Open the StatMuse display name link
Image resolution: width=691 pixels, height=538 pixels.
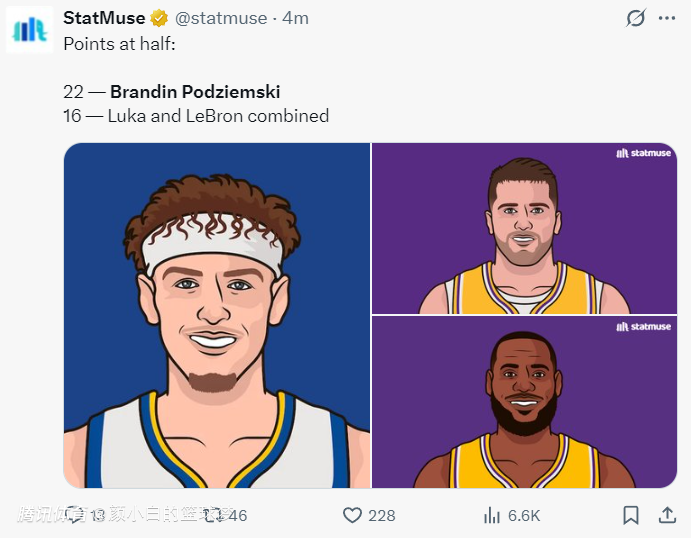coord(104,18)
